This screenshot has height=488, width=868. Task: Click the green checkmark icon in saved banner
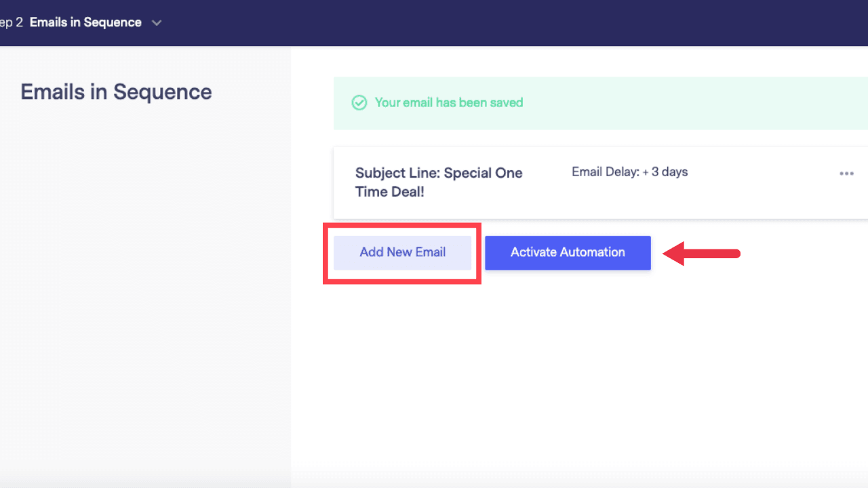[x=359, y=103]
